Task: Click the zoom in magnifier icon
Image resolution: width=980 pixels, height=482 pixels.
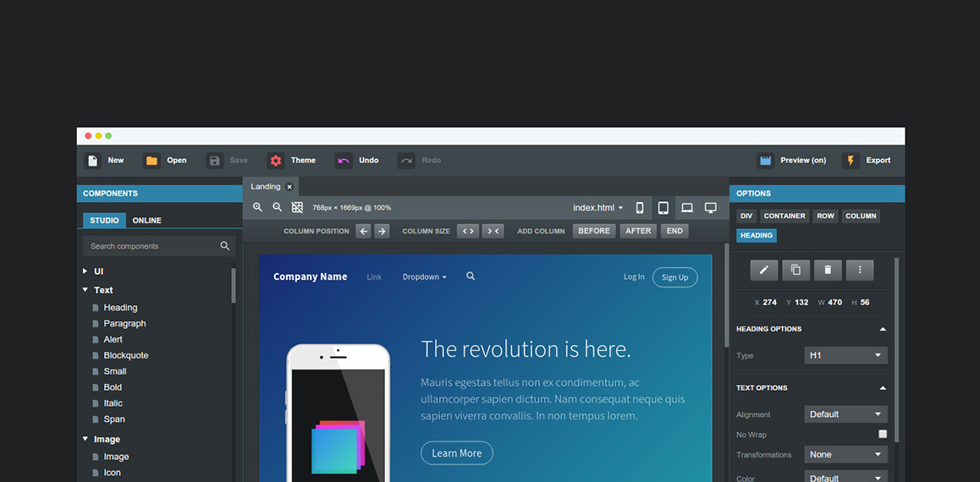Action: pos(258,207)
